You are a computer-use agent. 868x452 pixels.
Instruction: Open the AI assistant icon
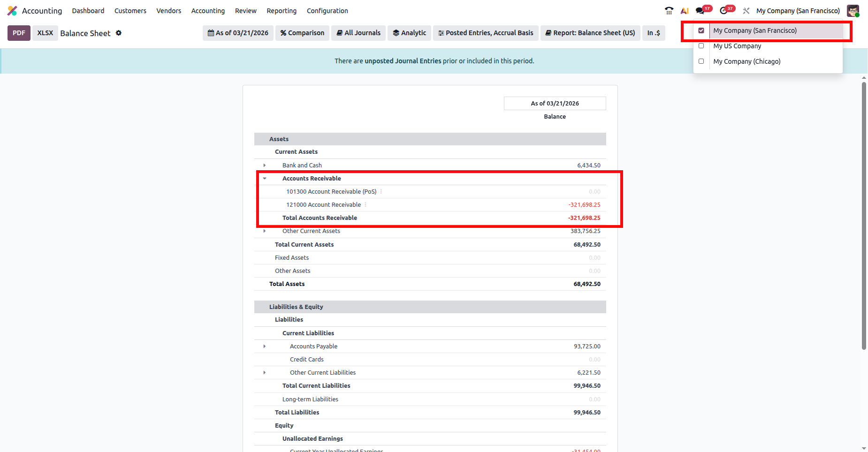click(x=685, y=11)
